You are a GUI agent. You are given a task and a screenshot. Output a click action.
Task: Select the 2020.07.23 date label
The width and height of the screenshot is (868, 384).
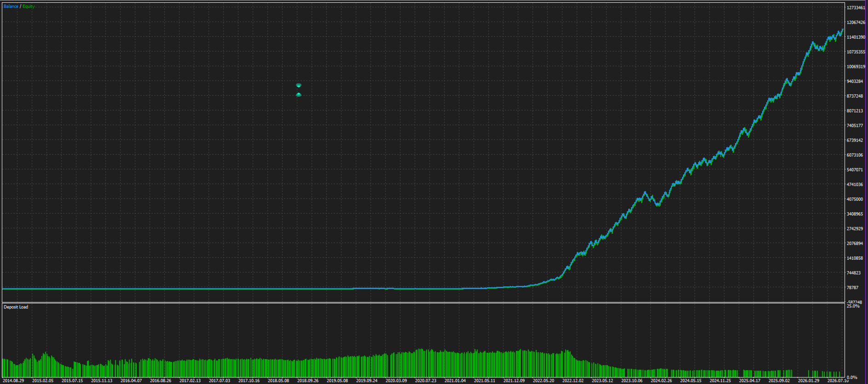[426, 381]
